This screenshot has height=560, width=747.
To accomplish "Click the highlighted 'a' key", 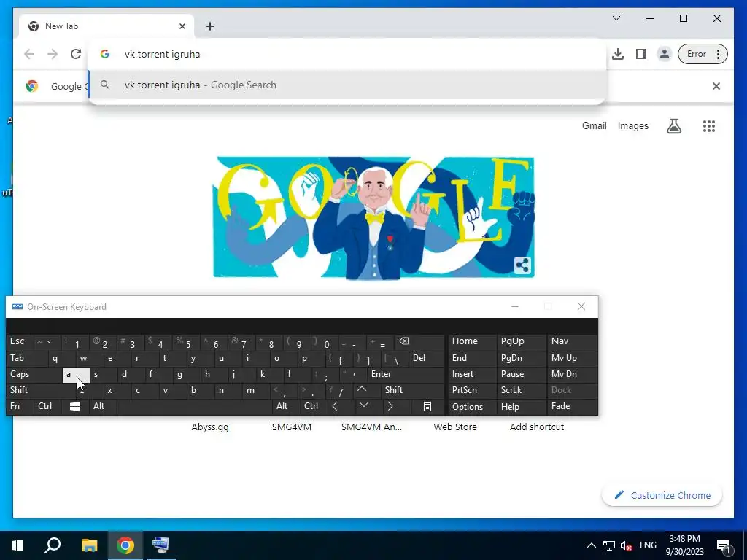I will coord(76,375).
